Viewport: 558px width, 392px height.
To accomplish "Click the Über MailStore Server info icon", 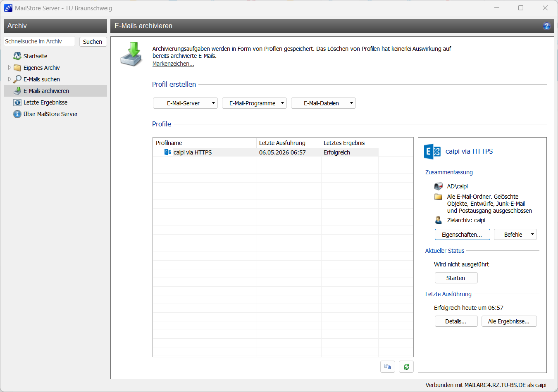I will pyautogui.click(x=17, y=114).
